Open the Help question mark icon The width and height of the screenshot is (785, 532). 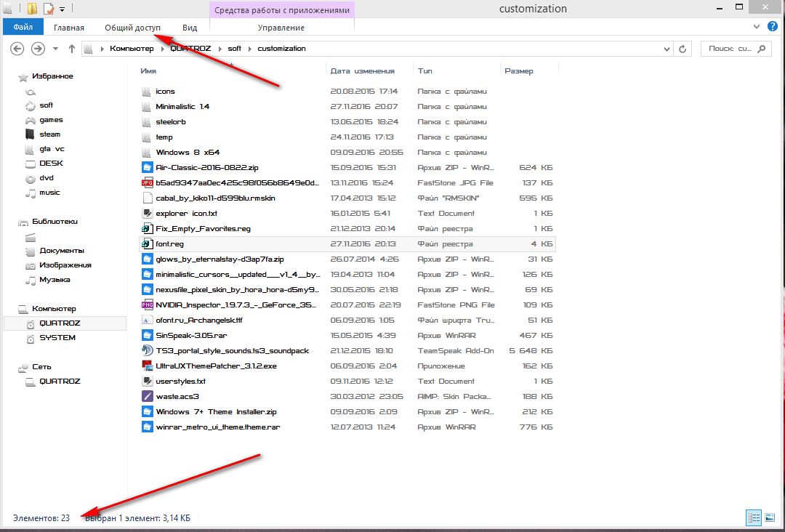click(772, 27)
